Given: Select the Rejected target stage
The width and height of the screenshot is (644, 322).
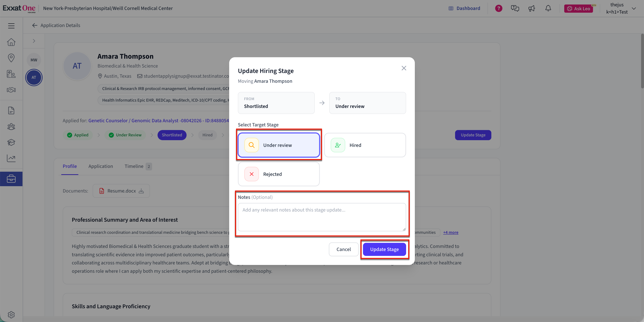Looking at the screenshot, I should (x=279, y=174).
